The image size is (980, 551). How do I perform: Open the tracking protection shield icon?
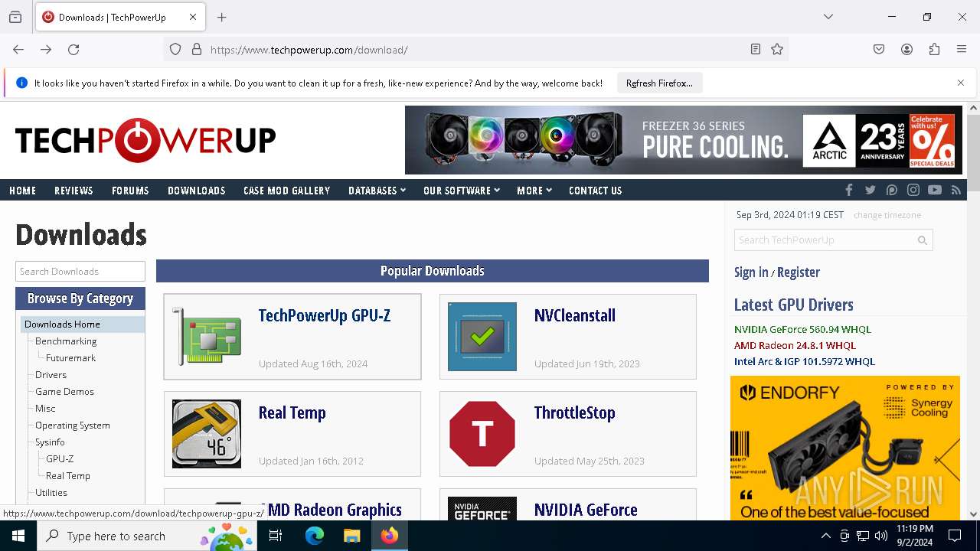coord(175,50)
